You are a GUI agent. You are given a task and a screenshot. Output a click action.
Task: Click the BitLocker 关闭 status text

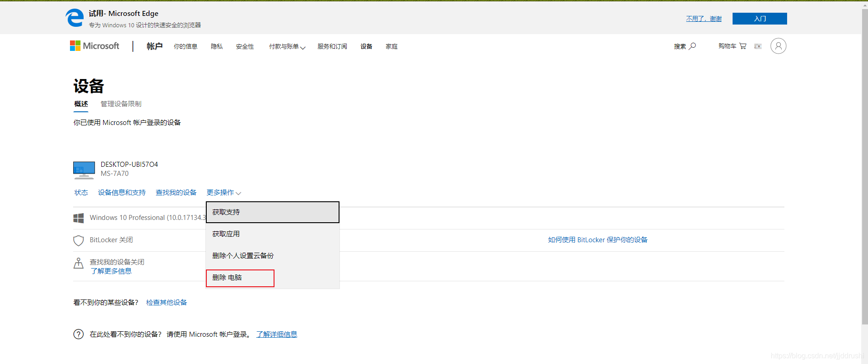click(x=111, y=240)
